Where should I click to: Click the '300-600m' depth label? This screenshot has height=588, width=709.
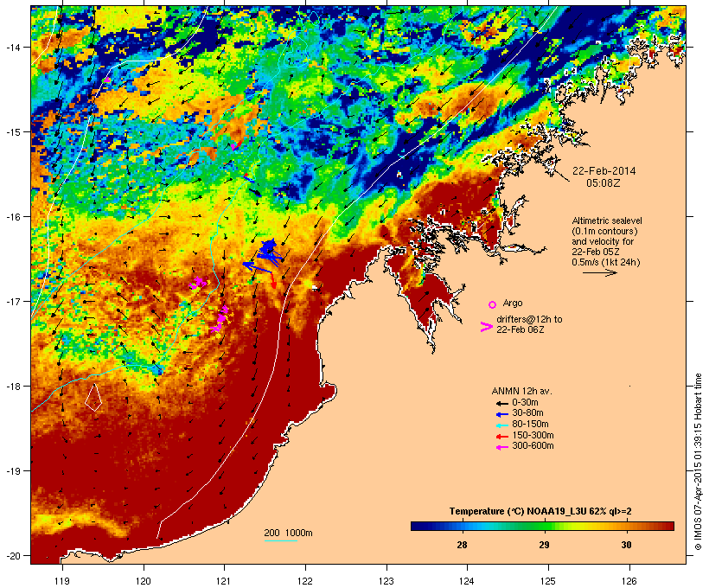coord(533,446)
